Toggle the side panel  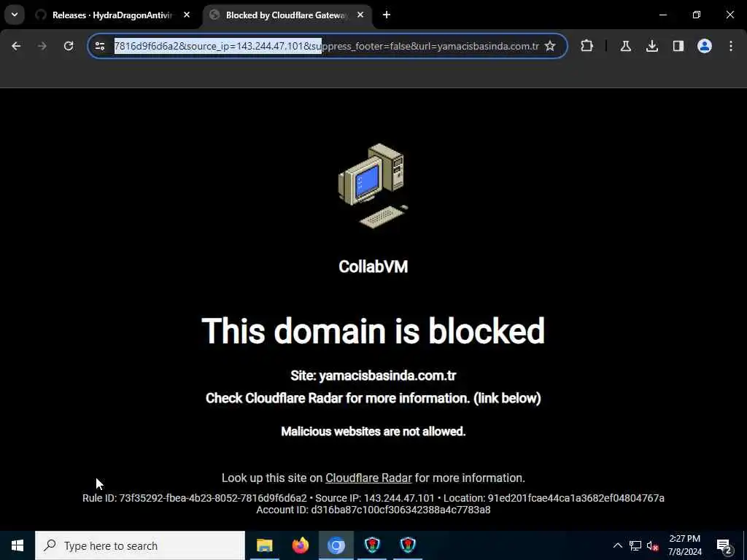[x=678, y=46]
